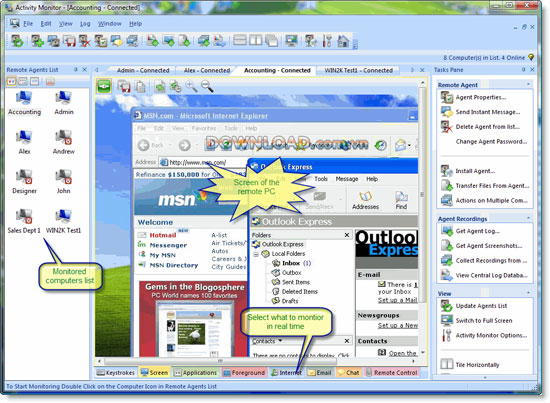Collapse the Agent Recordings section
Screen dimensions: 550x403
(x=528, y=219)
